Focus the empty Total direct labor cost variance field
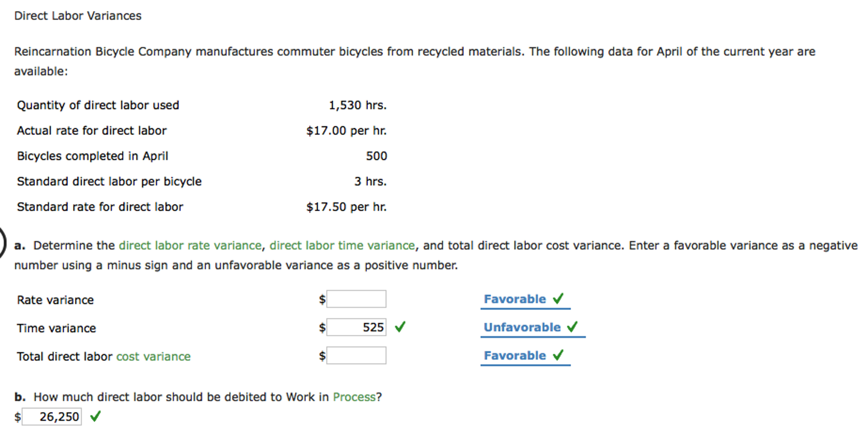This screenshot has width=868, height=434. point(356,355)
